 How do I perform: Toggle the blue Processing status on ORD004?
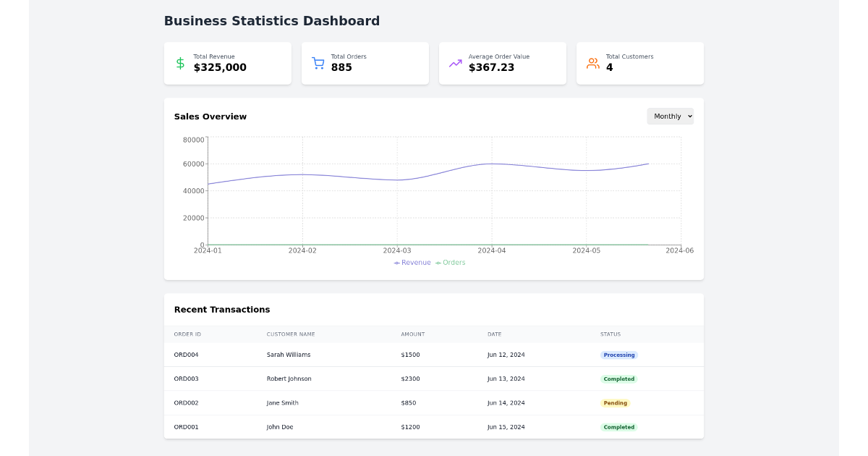618,355
